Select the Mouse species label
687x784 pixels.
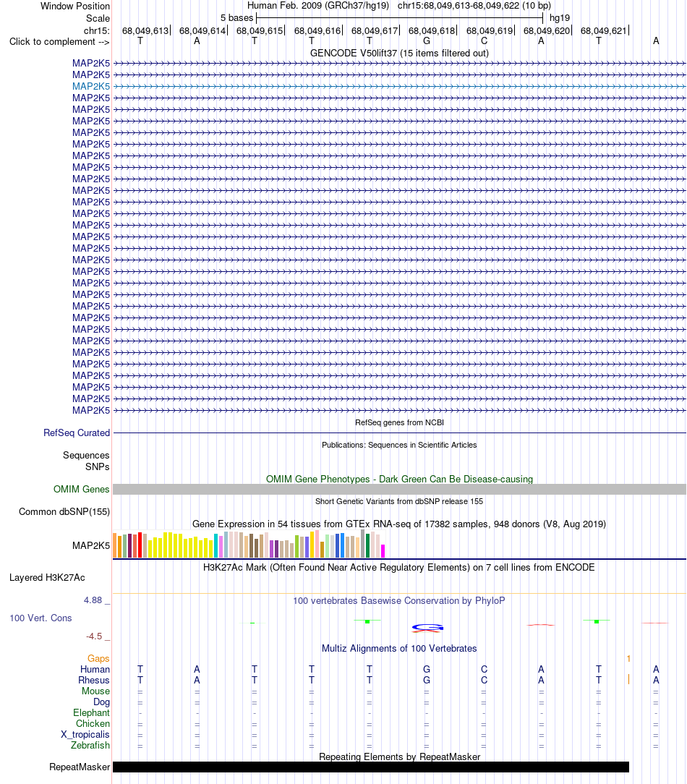96,691
